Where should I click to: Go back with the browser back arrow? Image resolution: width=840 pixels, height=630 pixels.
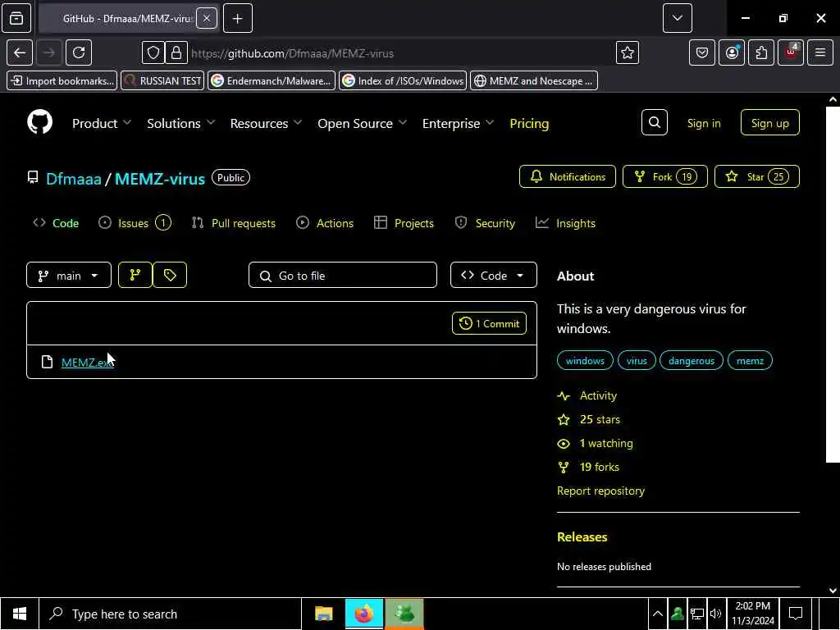click(x=20, y=52)
